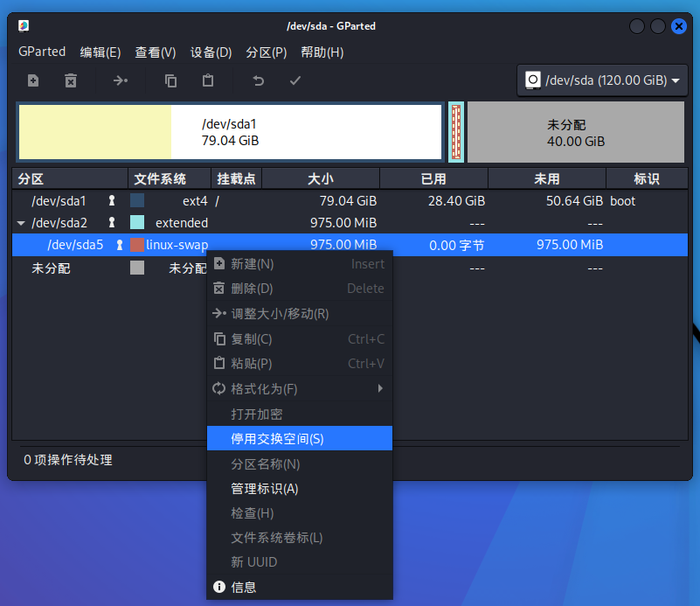Click the undo last operation toolbar icon
This screenshot has height=606, width=700.
259,80
